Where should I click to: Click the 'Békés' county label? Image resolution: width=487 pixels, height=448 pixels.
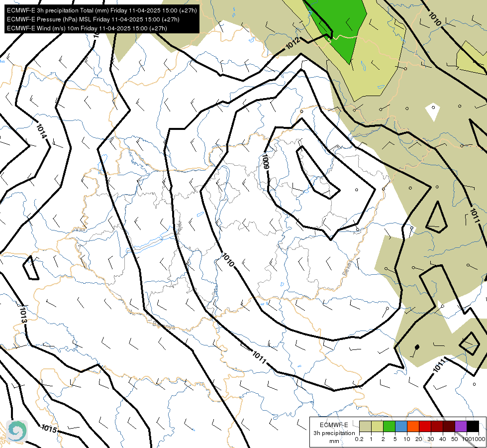coord(348,268)
